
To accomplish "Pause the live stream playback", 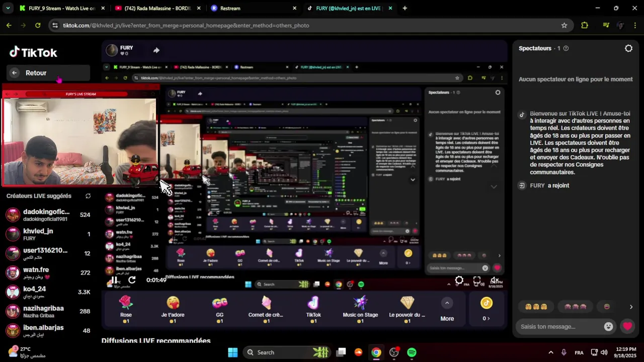I will coord(115,280).
